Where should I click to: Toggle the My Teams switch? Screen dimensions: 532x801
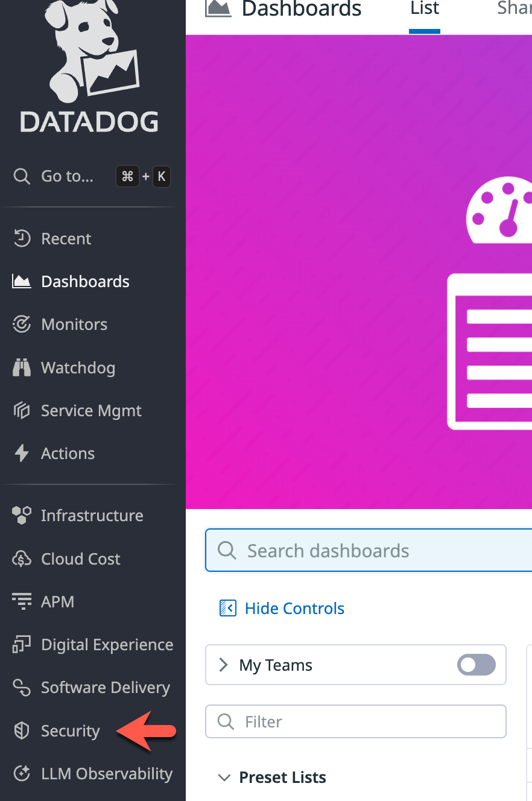477,665
